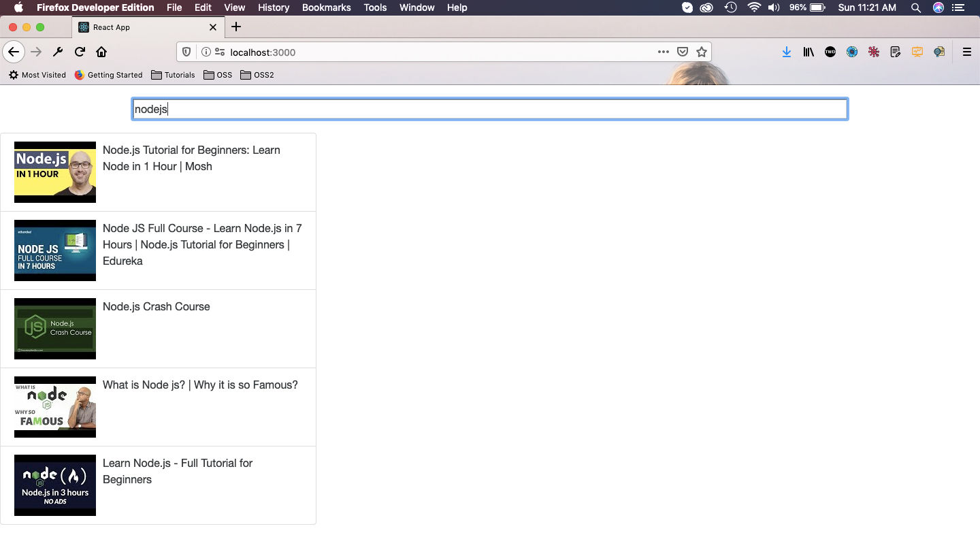The image size is (980, 552).
Task: Open developer tools wrench icon
Action: coord(58,52)
